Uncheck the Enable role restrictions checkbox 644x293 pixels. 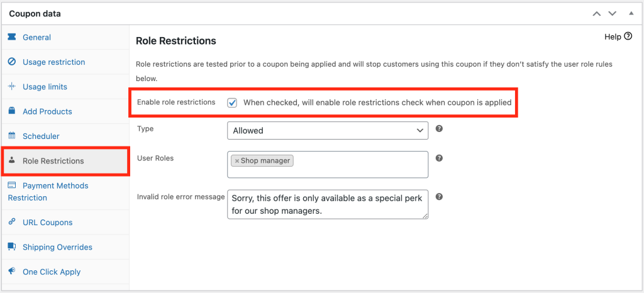click(232, 102)
